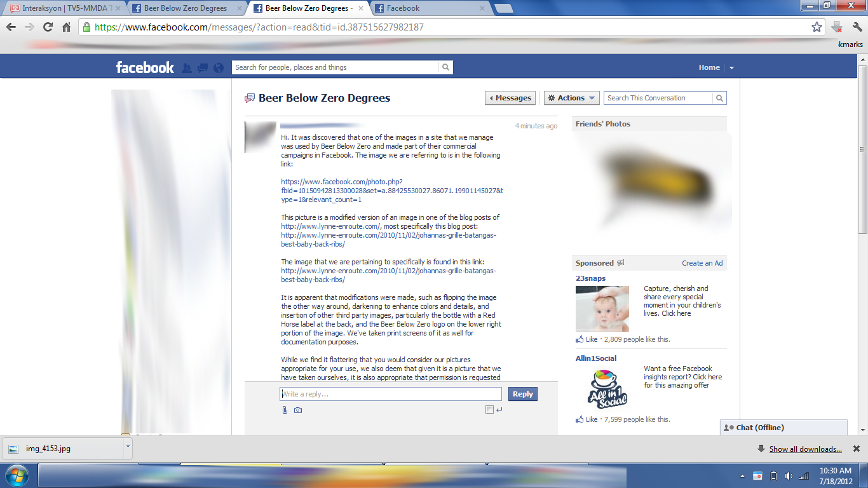Click the magnifier in Search This Conversation
Screen dimensions: 868x488
pos(719,98)
